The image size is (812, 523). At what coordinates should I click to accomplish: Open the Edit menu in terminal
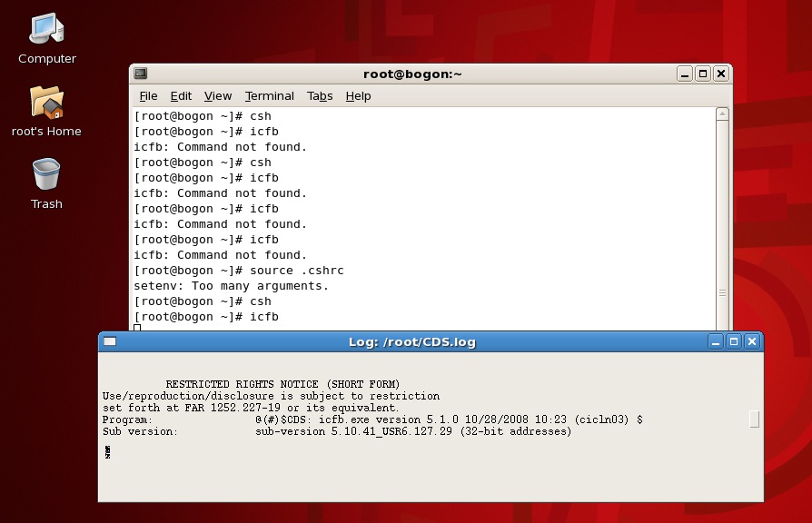coord(181,96)
